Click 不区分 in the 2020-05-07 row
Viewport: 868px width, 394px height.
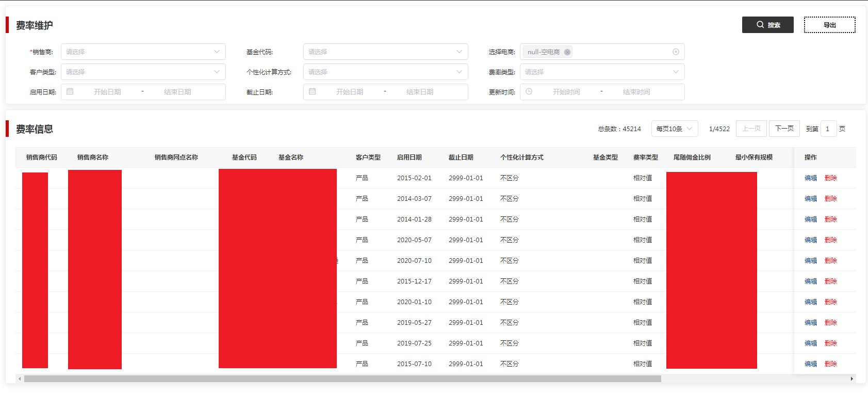(x=510, y=240)
